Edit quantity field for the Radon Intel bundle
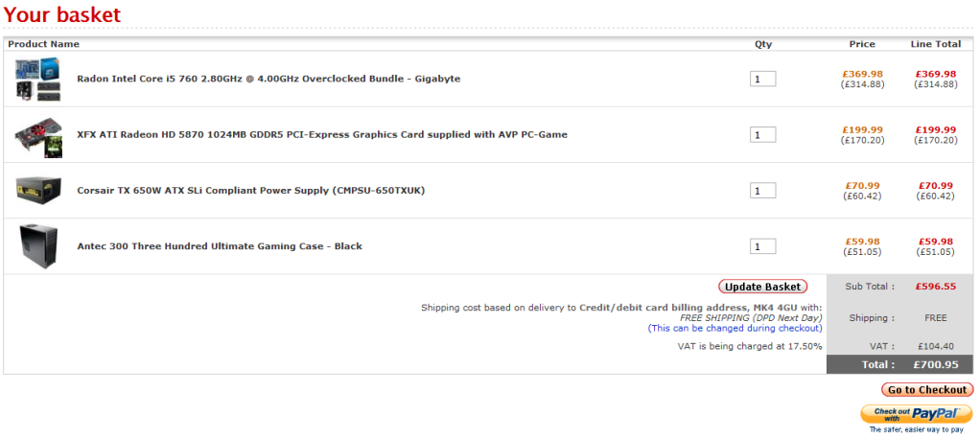The image size is (980, 439). pyautogui.click(x=762, y=80)
